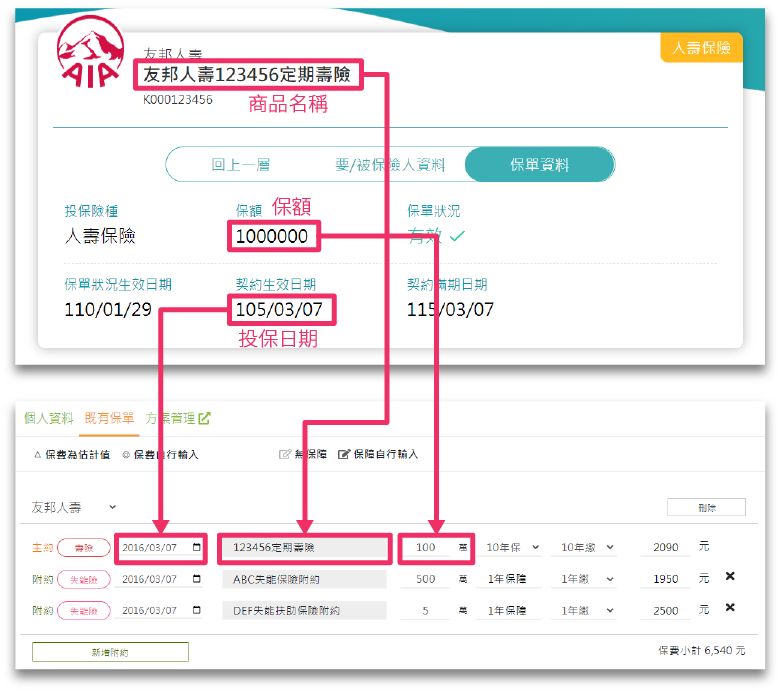Click the DEF失能扶助保險附約 product name field
This screenshot has width=781, height=692.
point(304,611)
